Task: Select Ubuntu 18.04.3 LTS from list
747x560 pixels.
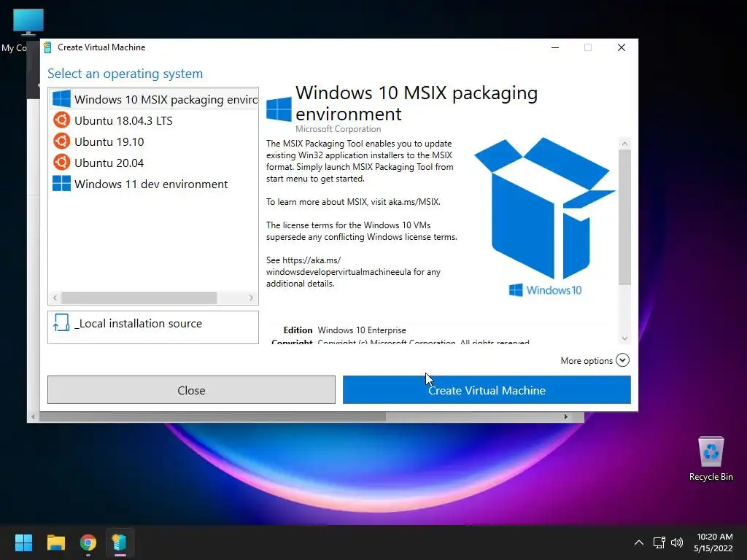Action: click(x=153, y=120)
